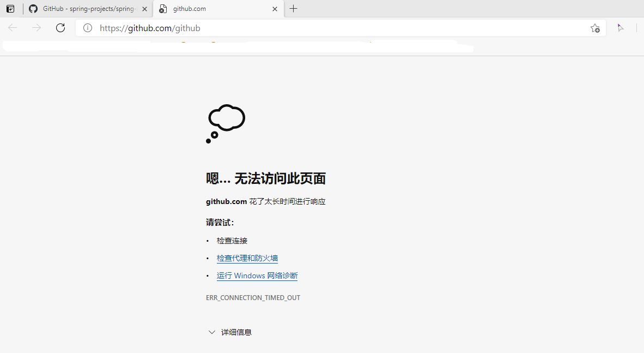Click the page error icon on github.com tab
This screenshot has width=644, height=353.
pos(163,9)
